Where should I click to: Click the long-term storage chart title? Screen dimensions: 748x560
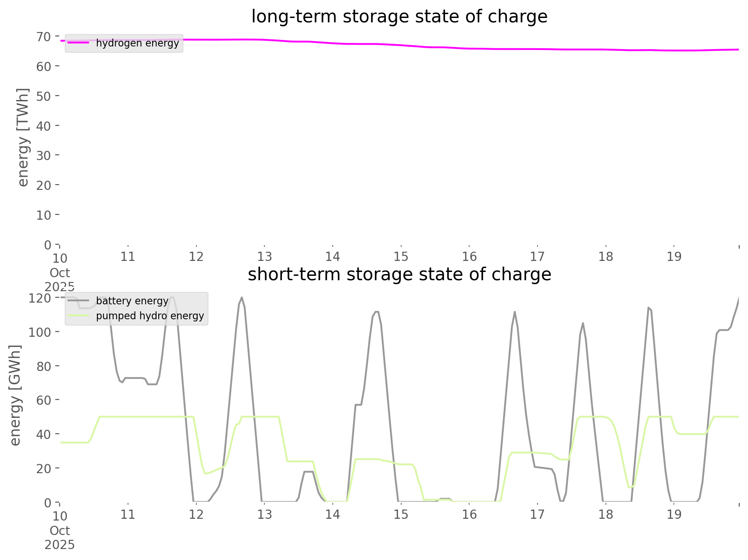click(399, 17)
